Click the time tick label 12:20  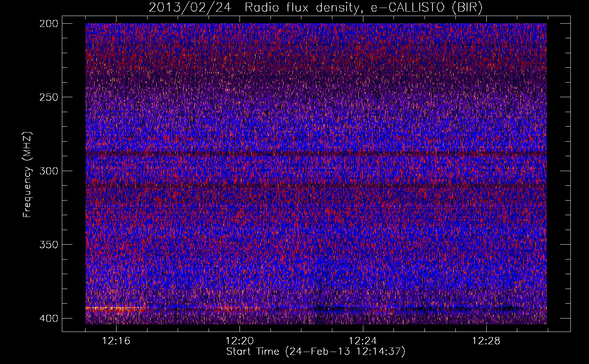tap(240, 341)
